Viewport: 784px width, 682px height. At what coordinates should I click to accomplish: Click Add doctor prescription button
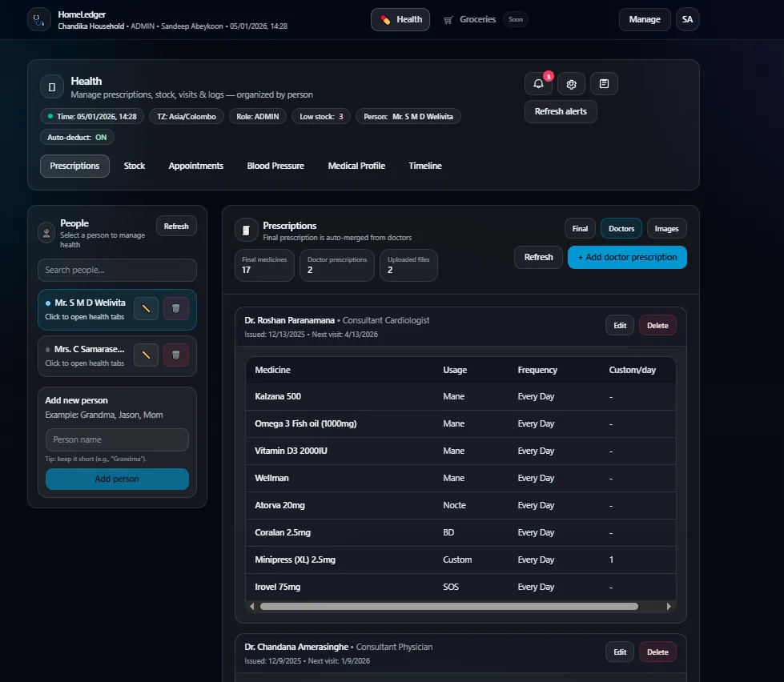click(627, 257)
